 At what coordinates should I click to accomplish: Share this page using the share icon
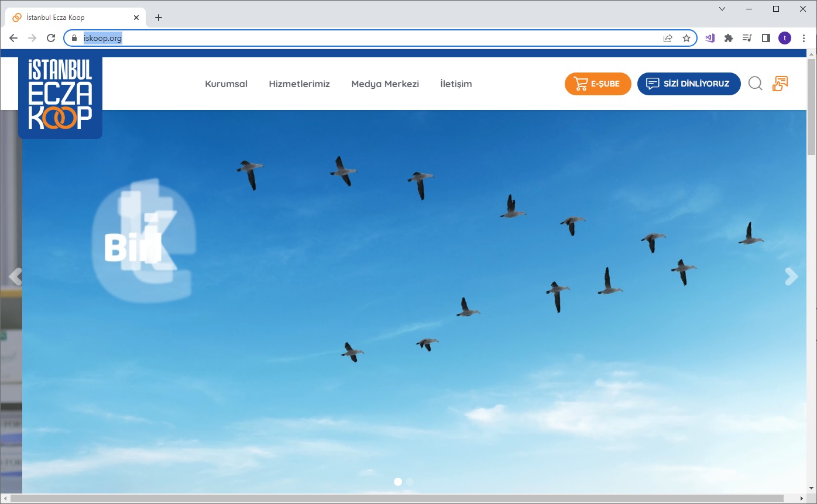pyautogui.click(x=668, y=38)
